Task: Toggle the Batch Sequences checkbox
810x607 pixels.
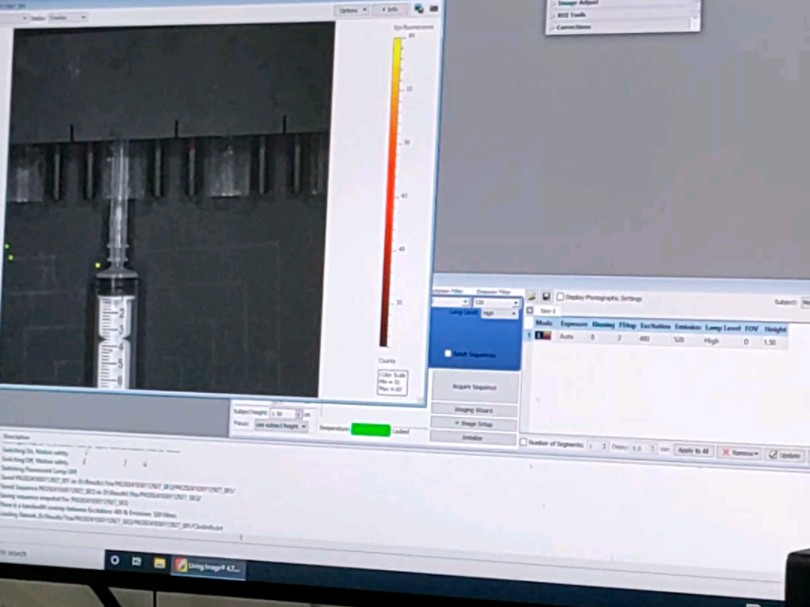Action: (448, 354)
